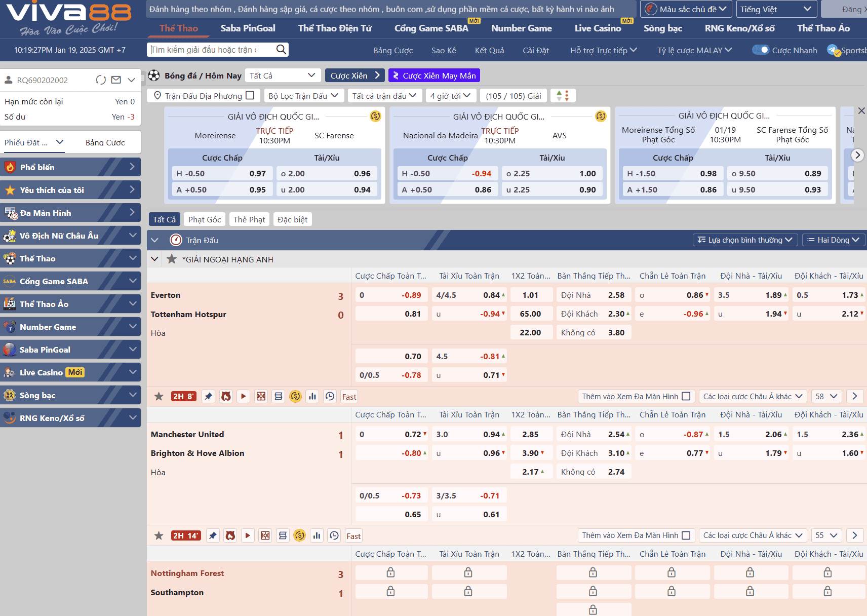Viewport: 867px width, 616px height.
Task: Open the Hai Dòng layout dropdown
Action: click(x=833, y=240)
